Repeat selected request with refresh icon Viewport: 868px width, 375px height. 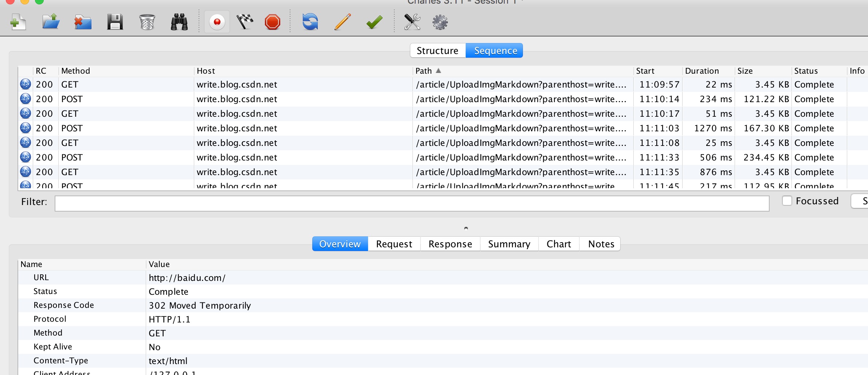310,22
